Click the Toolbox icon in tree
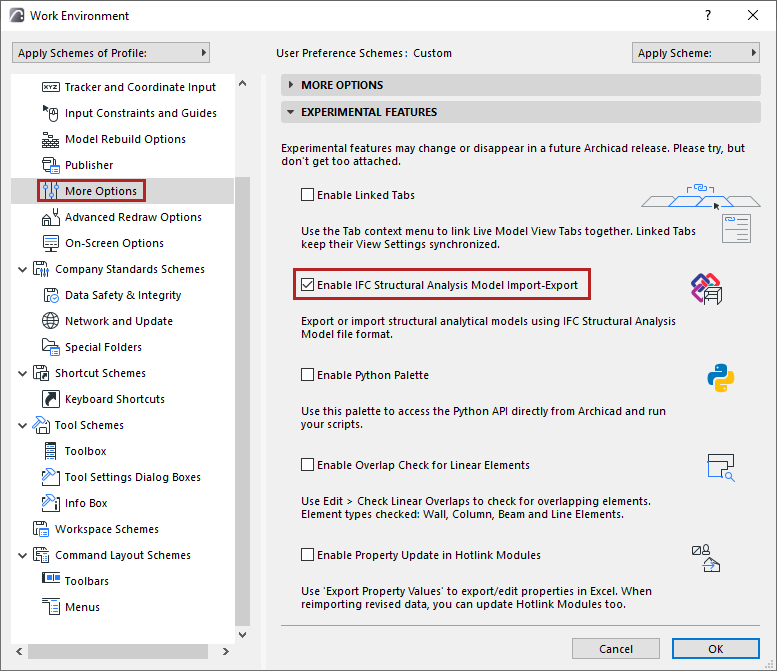The width and height of the screenshot is (777, 671). tap(51, 451)
